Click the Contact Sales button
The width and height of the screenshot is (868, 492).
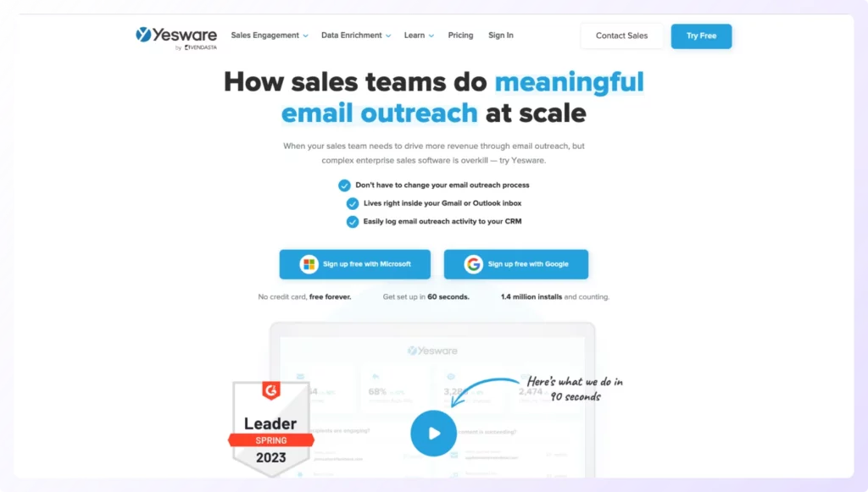pyautogui.click(x=621, y=36)
